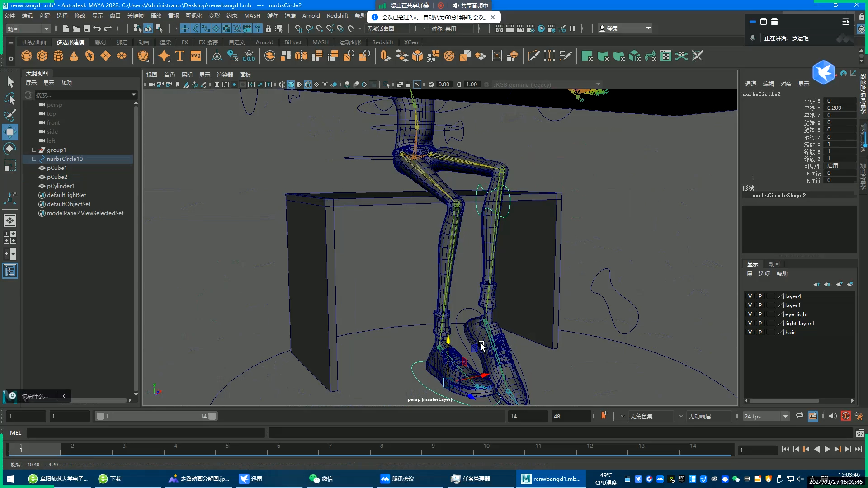Toggle loop playback mode icon
Image resolution: width=868 pixels, height=488 pixels.
pos(800,416)
